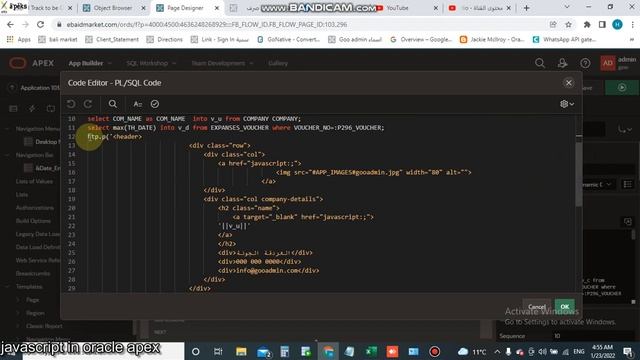Open the App Builder menu
The image size is (640, 360).
[x=90, y=63]
